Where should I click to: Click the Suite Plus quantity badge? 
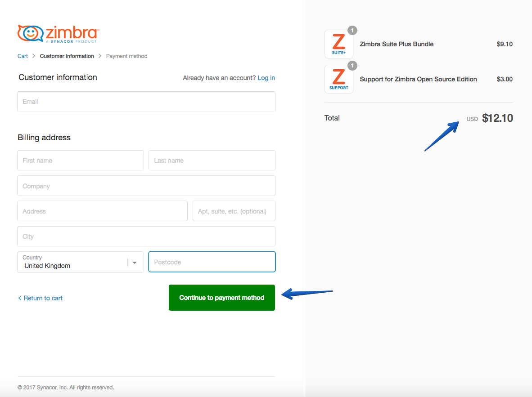pyautogui.click(x=352, y=31)
